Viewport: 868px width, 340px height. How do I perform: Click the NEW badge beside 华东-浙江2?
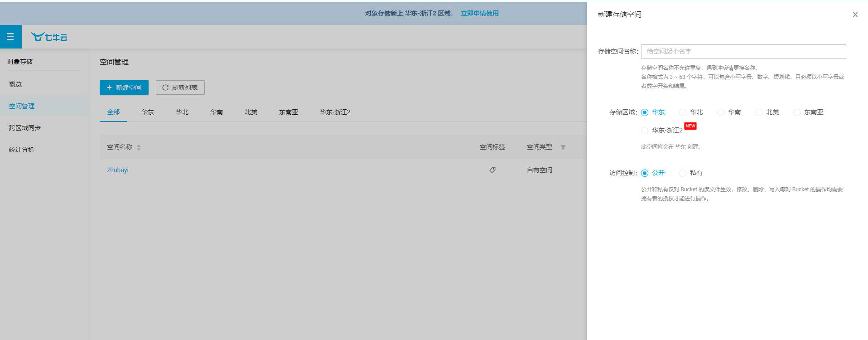click(690, 126)
